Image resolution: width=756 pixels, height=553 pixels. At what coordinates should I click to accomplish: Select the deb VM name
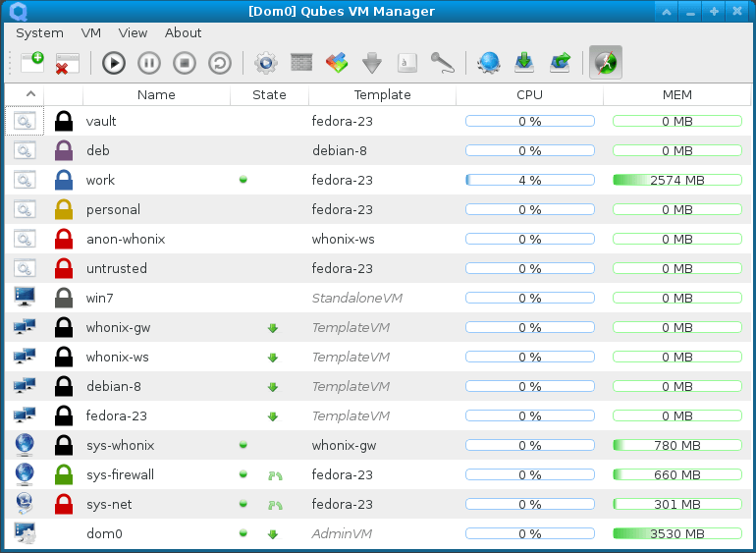[x=98, y=150]
